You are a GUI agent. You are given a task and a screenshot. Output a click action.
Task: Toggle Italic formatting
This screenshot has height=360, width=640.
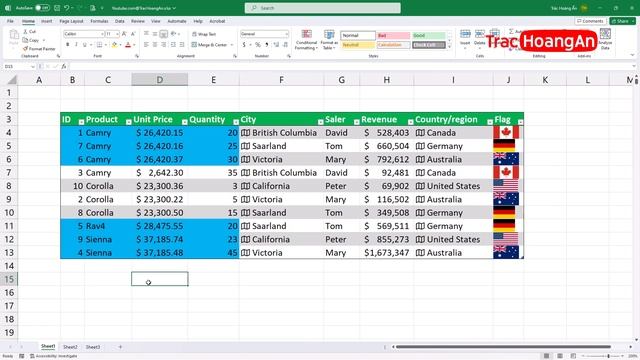pyautogui.click(x=76, y=44)
